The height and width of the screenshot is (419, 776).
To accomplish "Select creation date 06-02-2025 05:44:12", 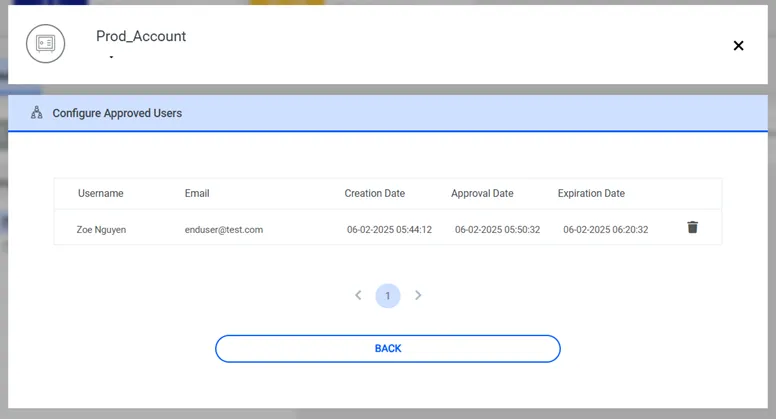I will pos(389,230).
